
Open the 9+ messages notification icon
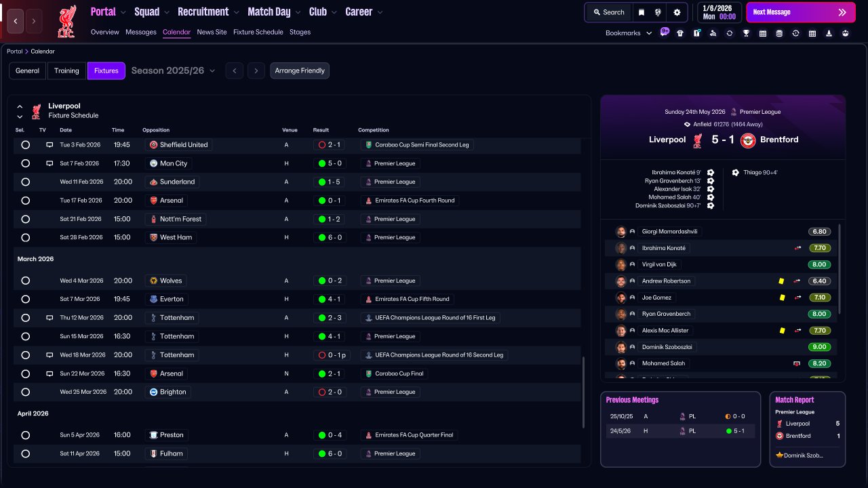665,32
